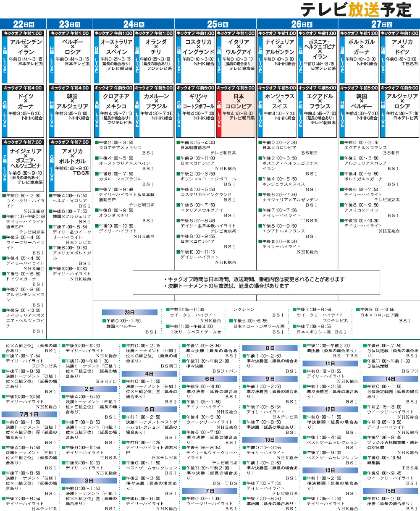Open the クロアチア×メキシコ match card
Screen dimensions: 420x511
[x=113, y=111]
